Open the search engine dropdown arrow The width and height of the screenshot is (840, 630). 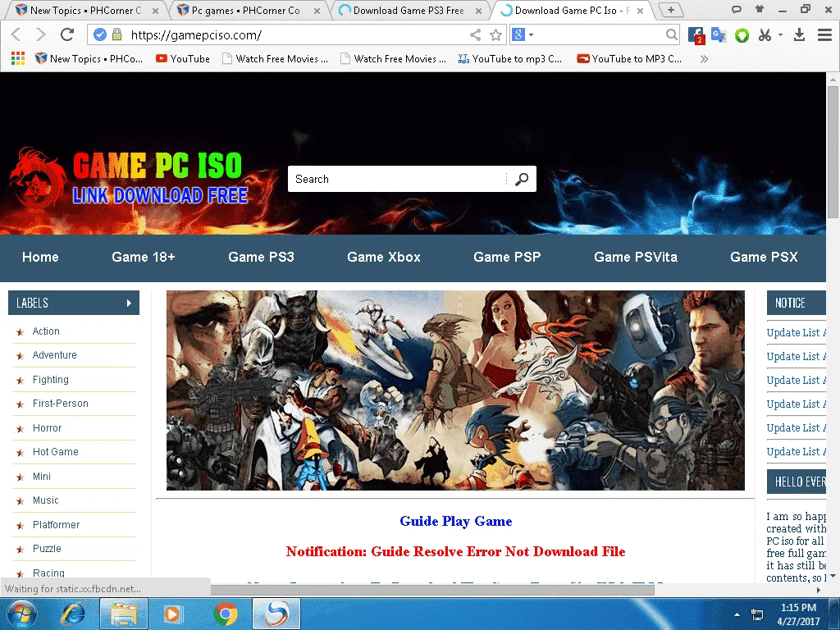coord(532,34)
